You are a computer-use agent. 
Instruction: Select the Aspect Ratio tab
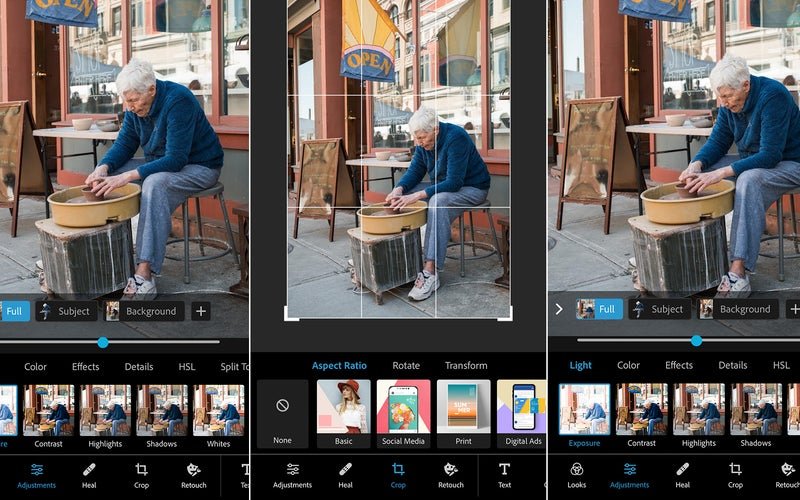tap(339, 365)
